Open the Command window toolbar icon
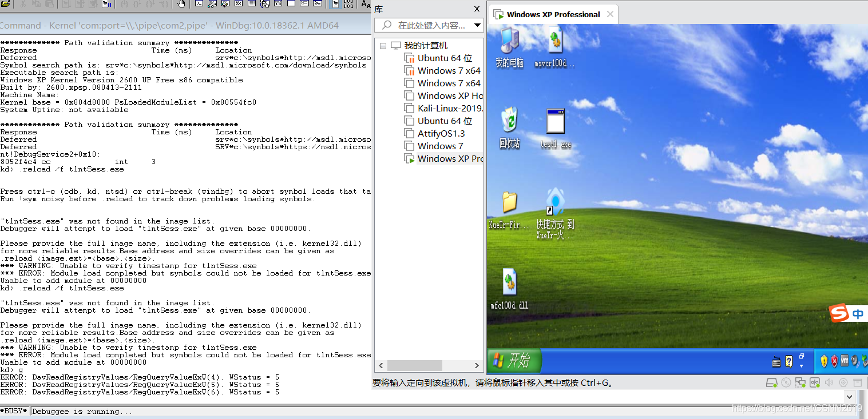 tap(199, 4)
